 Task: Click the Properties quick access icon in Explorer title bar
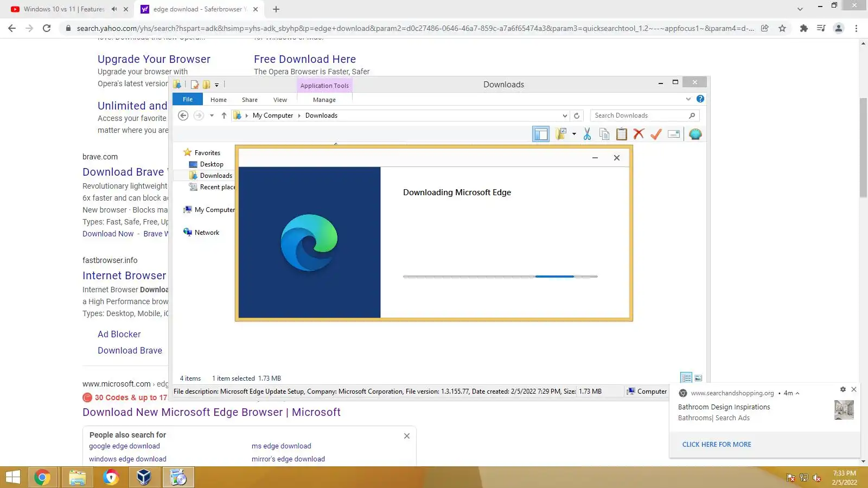tap(194, 85)
